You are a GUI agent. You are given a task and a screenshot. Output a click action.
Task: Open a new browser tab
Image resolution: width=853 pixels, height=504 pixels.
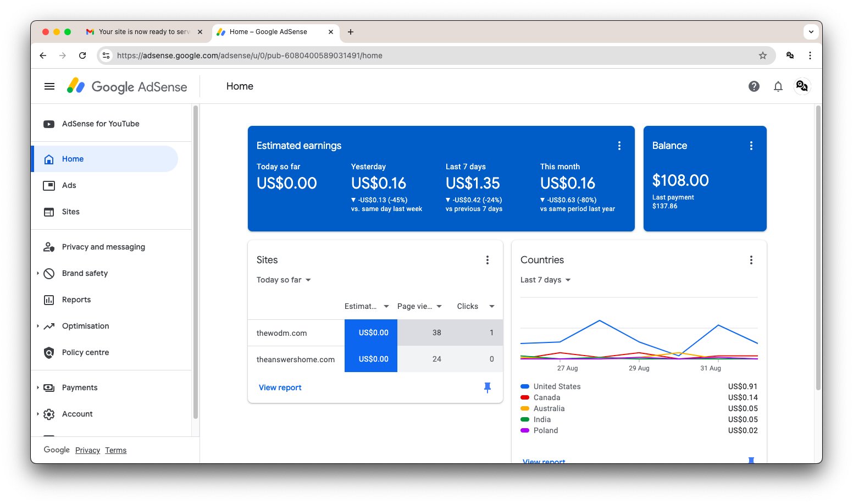click(x=351, y=32)
